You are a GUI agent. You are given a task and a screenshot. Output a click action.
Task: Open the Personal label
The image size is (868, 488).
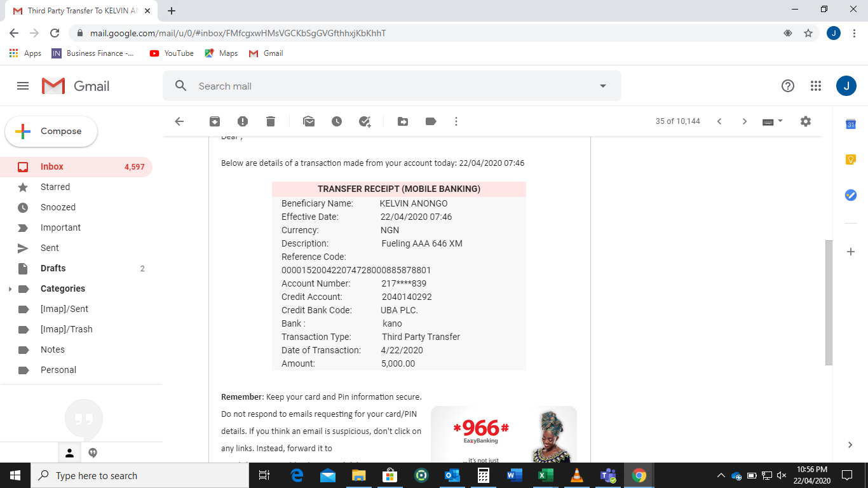click(x=76, y=370)
